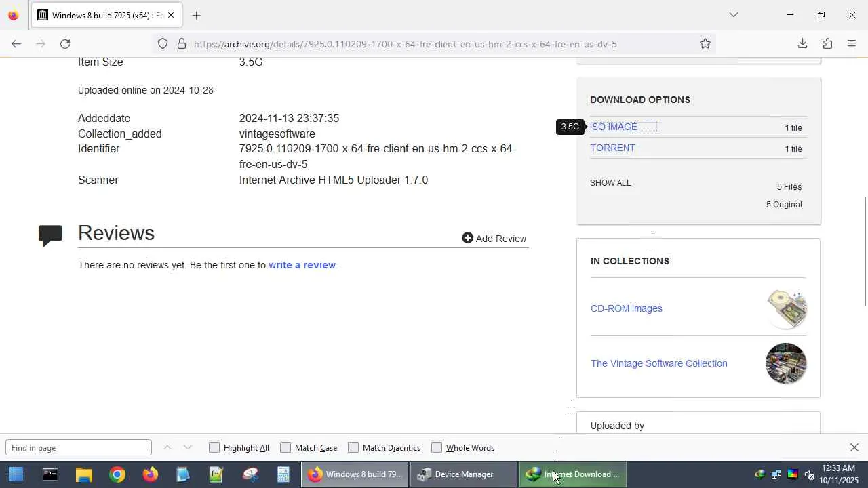
Task: Go back to the previous page
Action: [16, 44]
